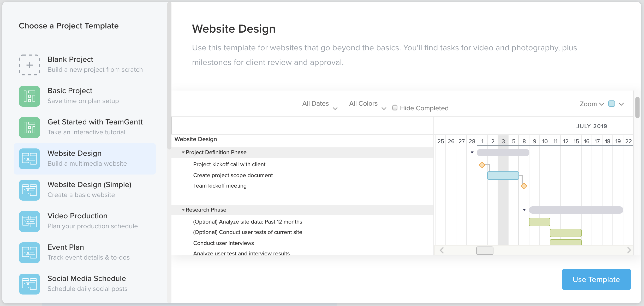Click the light blue color swatch
644x306 pixels.
coord(612,104)
